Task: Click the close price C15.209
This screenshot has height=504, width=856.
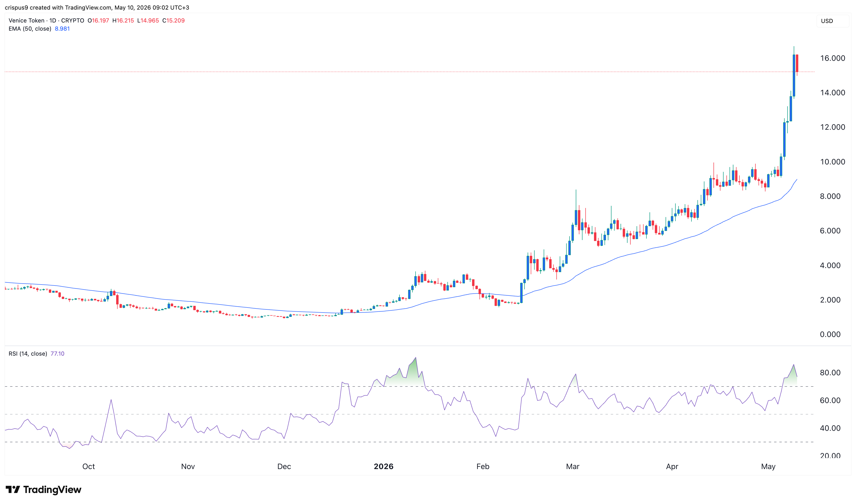Action: click(173, 20)
